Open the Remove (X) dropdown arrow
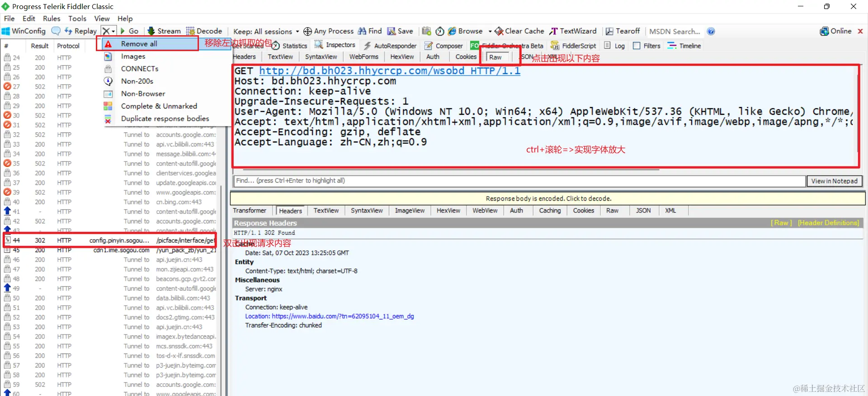Viewport: 868px width, 396px height. click(113, 31)
